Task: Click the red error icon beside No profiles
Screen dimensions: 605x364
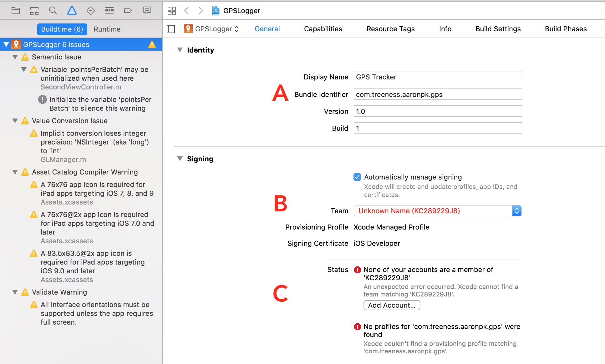Action: click(x=357, y=326)
